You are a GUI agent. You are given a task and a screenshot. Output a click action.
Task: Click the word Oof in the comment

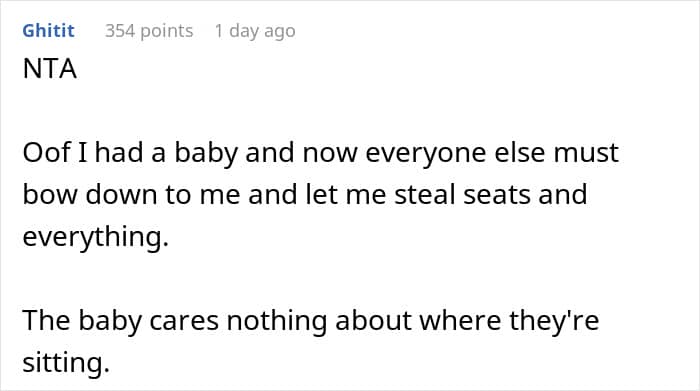point(47,153)
